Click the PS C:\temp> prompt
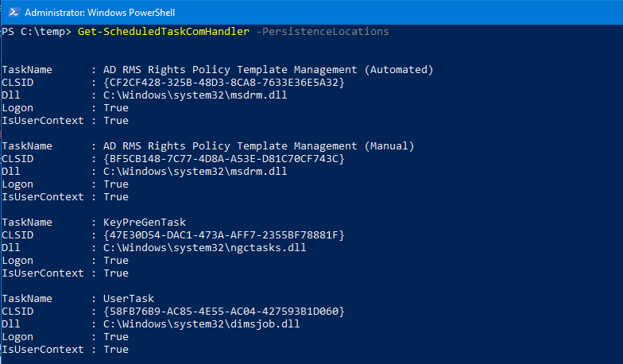The height and width of the screenshot is (364, 623). pos(37,32)
